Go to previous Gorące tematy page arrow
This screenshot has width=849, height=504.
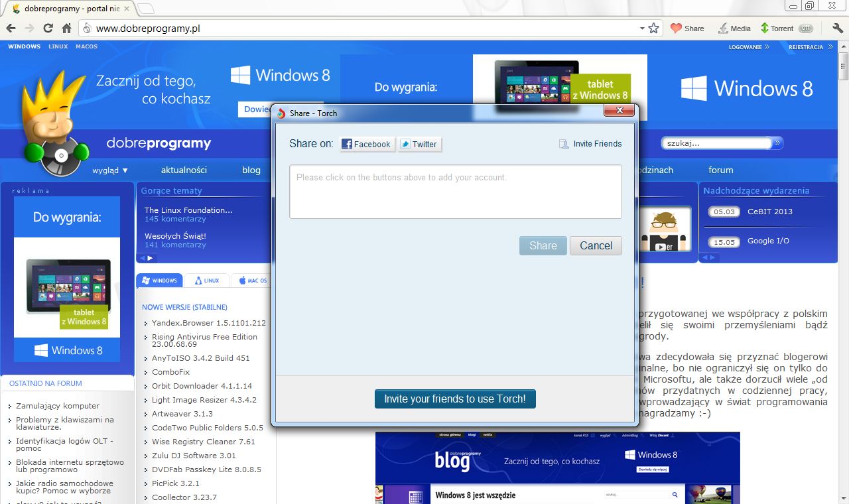(x=142, y=258)
